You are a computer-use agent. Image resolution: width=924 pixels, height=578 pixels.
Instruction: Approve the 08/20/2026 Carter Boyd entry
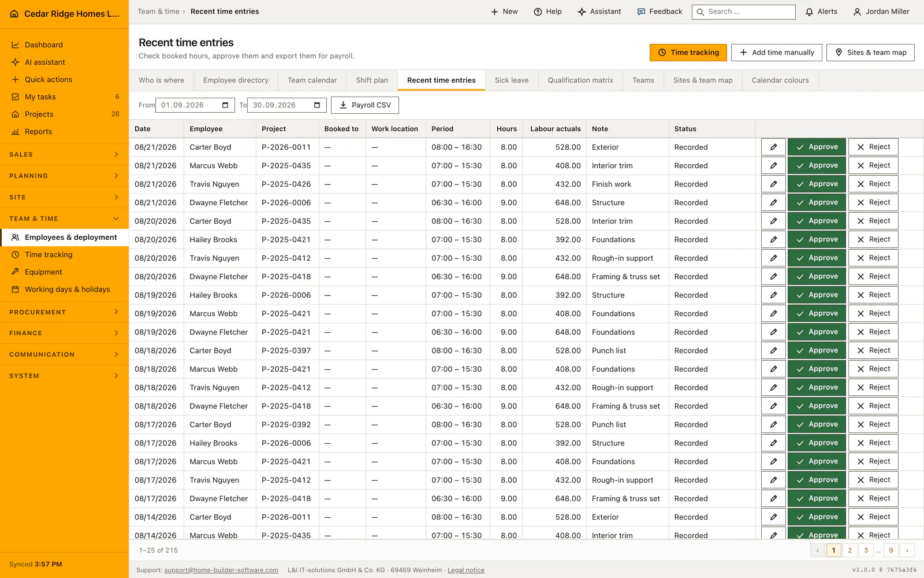[817, 221]
